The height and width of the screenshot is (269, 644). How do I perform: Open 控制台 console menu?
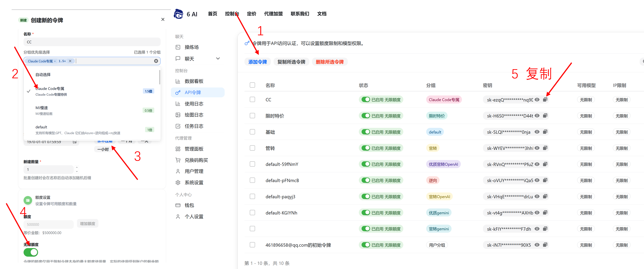232,14
